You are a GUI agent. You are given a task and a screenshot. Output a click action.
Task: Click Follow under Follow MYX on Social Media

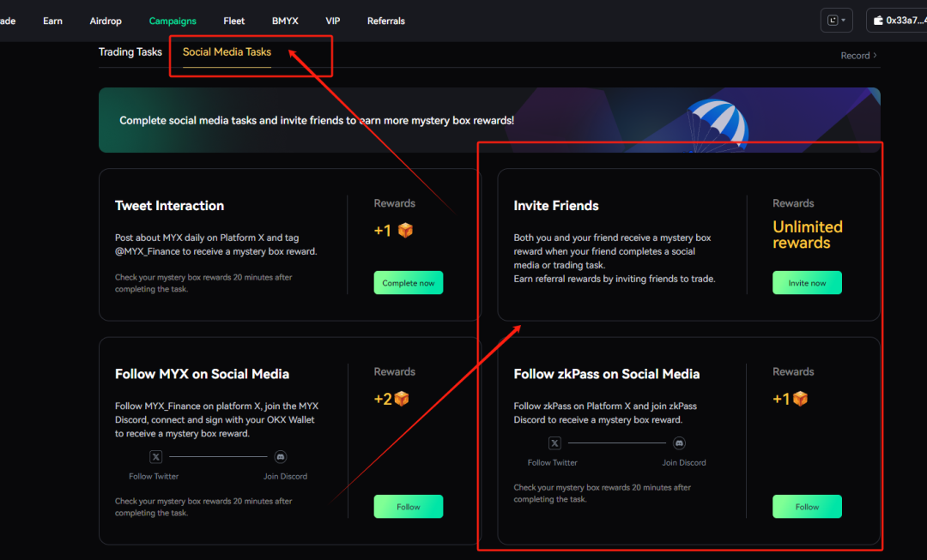click(409, 507)
